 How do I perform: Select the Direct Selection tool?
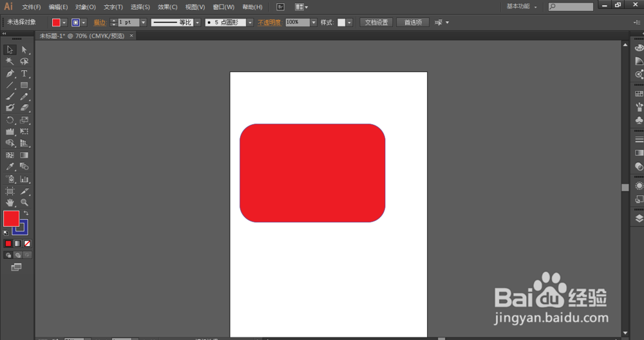pyautogui.click(x=24, y=50)
